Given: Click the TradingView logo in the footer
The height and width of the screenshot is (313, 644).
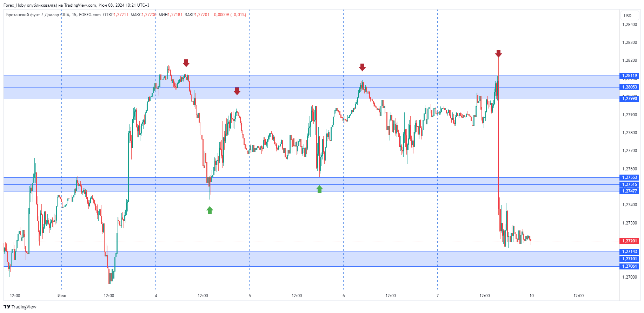Looking at the screenshot, I should (20, 307).
